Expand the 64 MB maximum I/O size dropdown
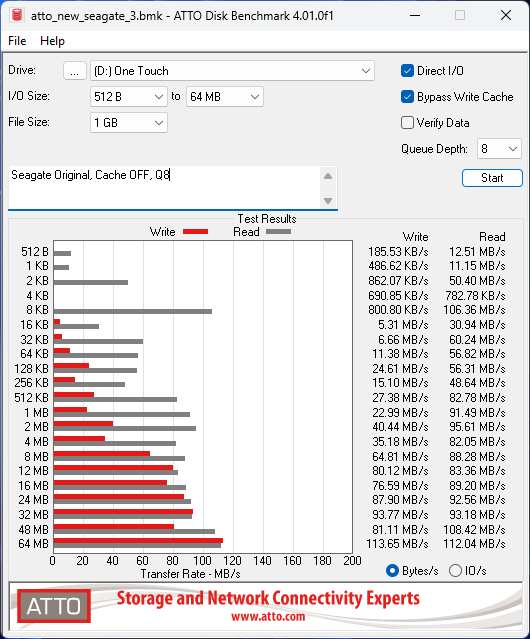 (225, 97)
